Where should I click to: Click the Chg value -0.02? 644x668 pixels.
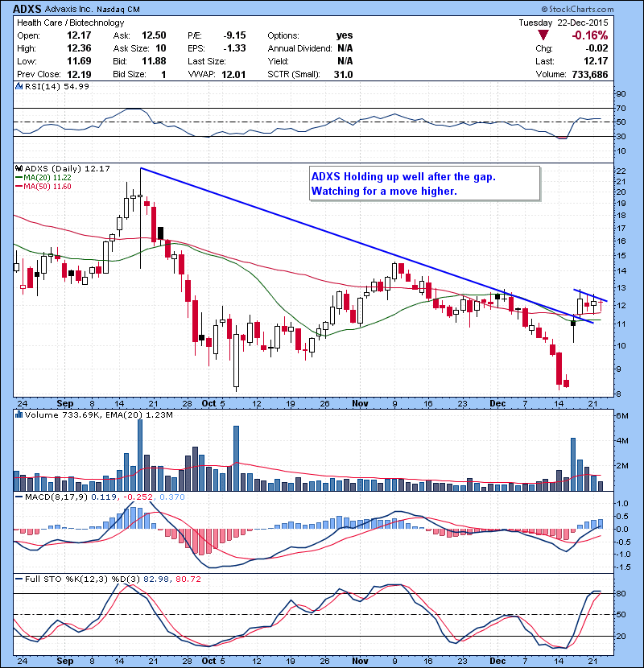596,48
